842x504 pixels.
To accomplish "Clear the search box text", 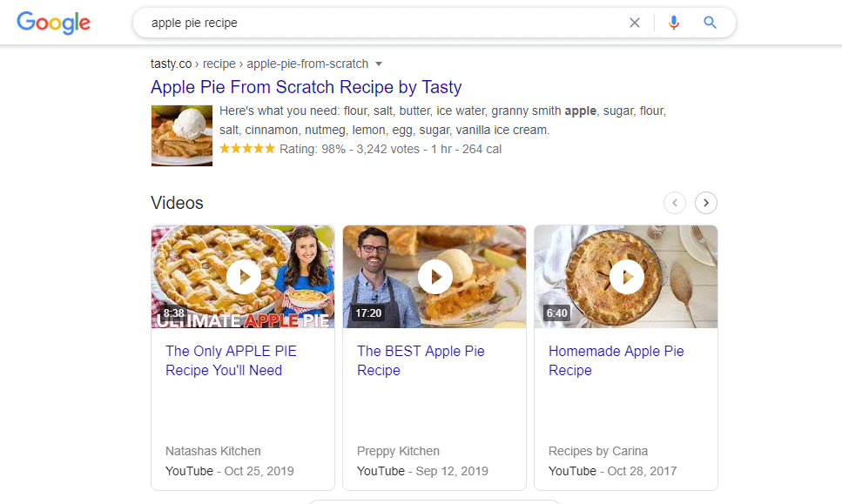I will [635, 23].
